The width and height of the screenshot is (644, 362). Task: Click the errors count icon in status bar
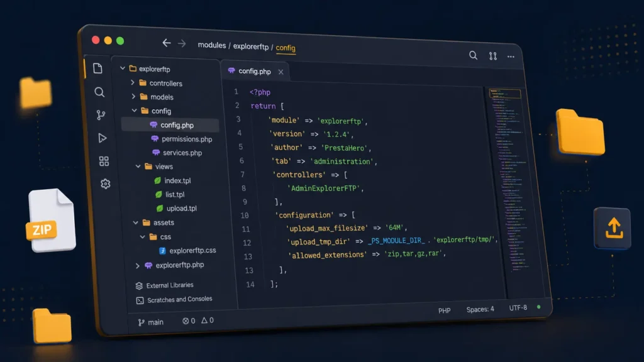coord(186,321)
